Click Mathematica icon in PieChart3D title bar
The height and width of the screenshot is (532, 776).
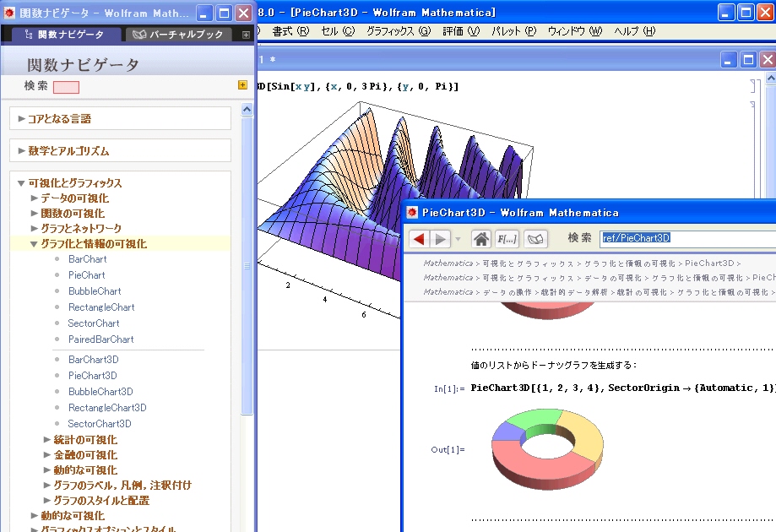(412, 213)
